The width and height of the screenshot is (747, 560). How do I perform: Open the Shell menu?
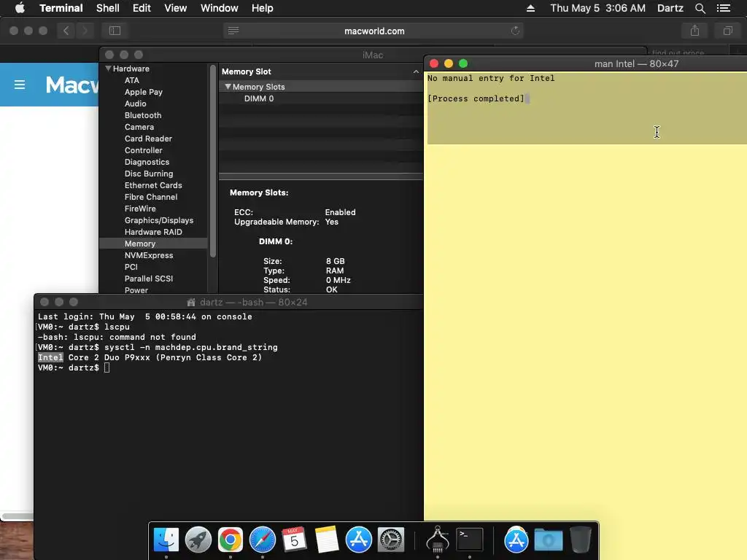(x=108, y=8)
